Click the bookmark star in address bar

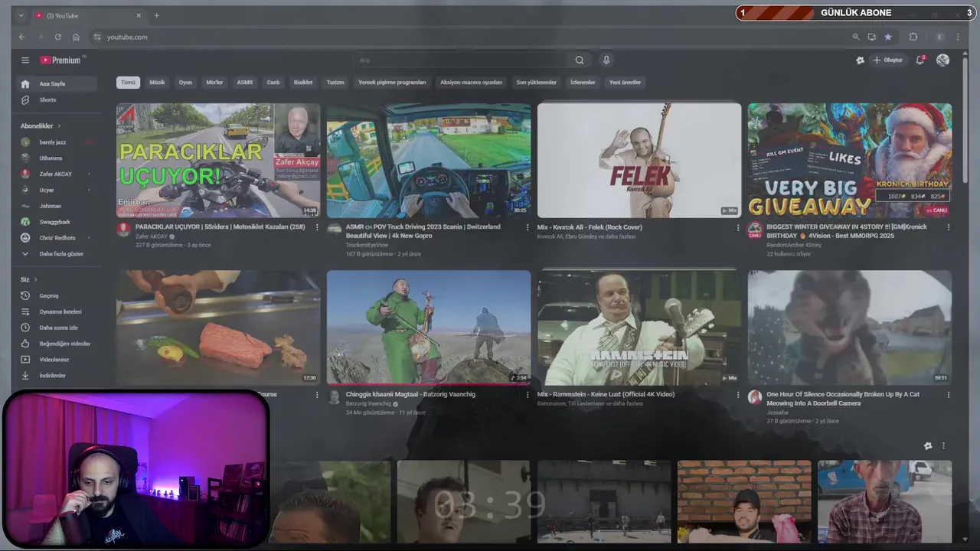point(888,37)
